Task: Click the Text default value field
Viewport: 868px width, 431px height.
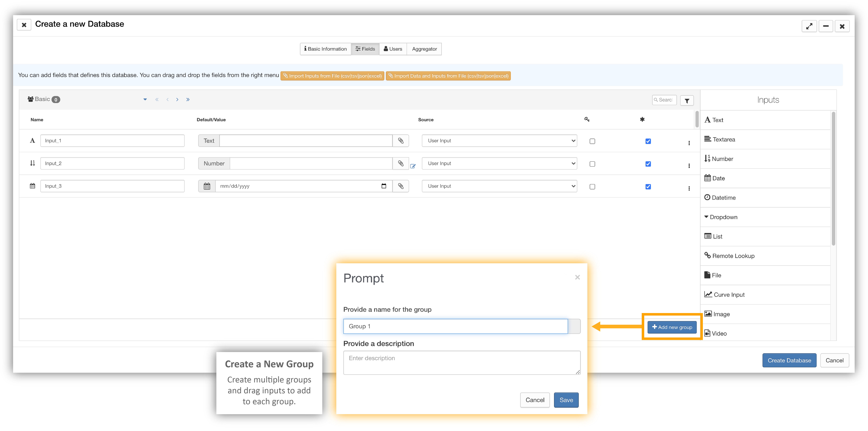Action: pos(306,141)
